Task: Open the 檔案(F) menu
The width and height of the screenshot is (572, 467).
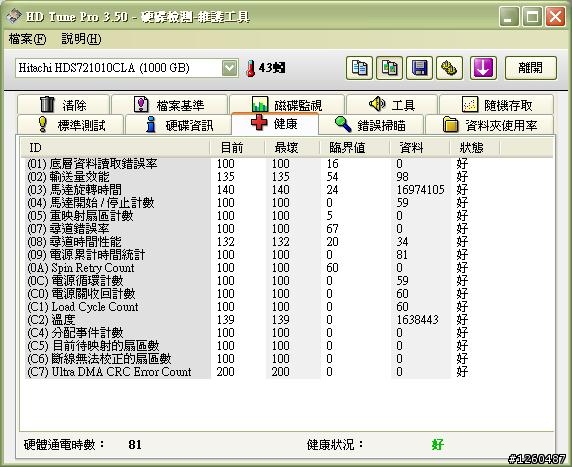Action: 27,39
